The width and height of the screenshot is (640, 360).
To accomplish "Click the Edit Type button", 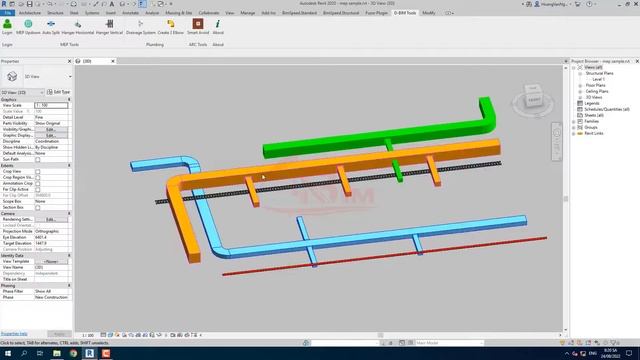I will point(59,92).
